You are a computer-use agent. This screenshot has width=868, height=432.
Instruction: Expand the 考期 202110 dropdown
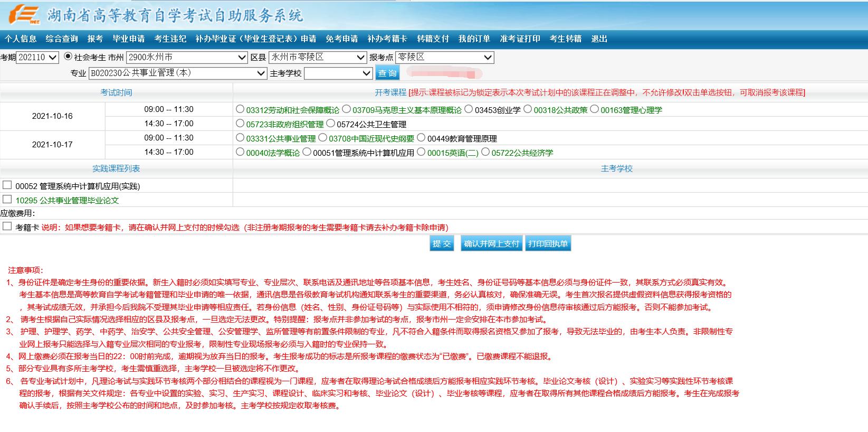point(37,57)
